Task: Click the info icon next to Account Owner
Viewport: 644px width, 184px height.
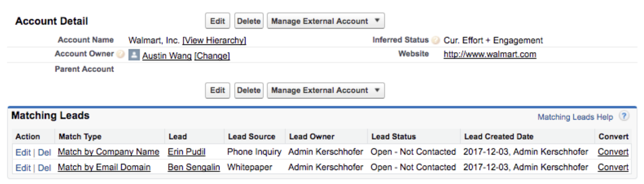Action: (x=120, y=54)
